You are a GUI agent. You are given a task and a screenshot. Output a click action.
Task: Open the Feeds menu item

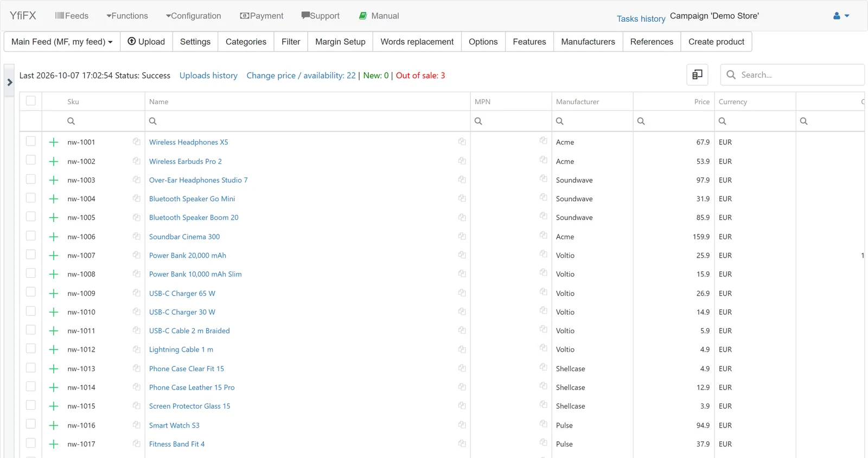pyautogui.click(x=72, y=16)
